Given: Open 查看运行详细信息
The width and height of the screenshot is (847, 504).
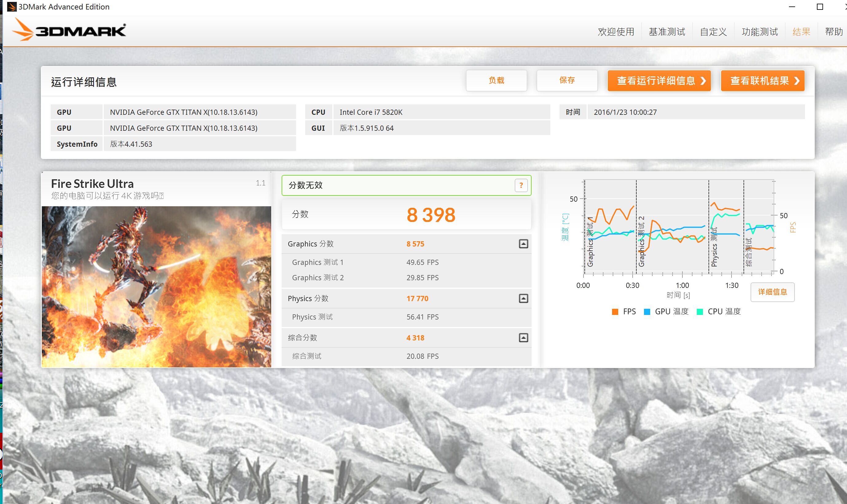Looking at the screenshot, I should click(659, 80).
